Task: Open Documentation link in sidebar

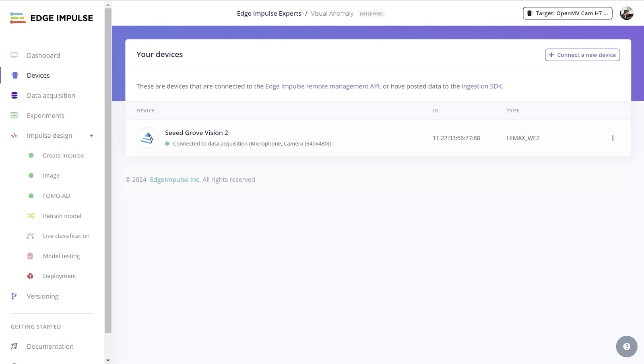Action: tap(50, 346)
